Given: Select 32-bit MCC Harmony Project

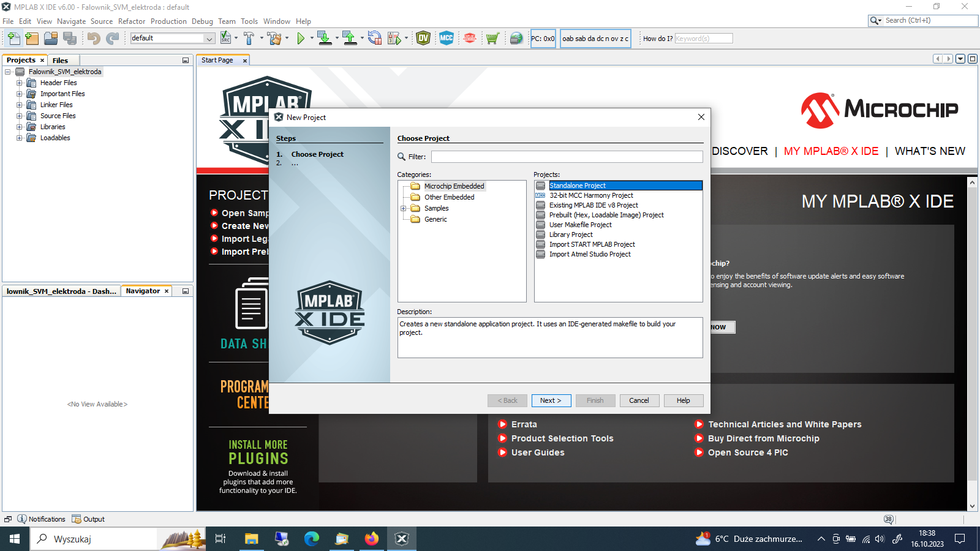Looking at the screenshot, I should click(591, 195).
